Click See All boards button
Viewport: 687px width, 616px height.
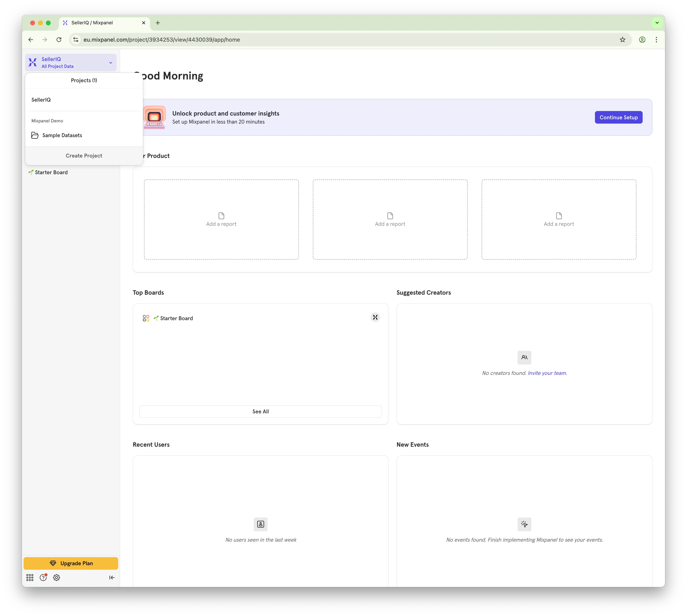click(261, 412)
